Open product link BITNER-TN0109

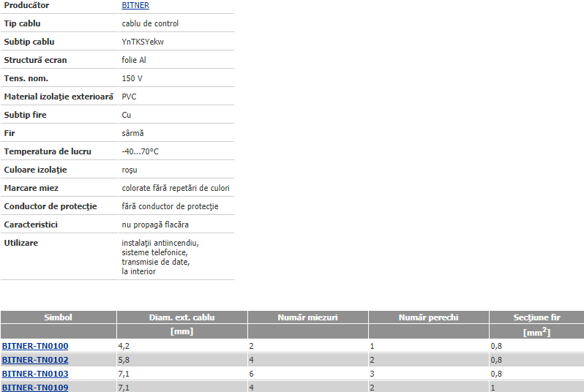tap(35, 388)
